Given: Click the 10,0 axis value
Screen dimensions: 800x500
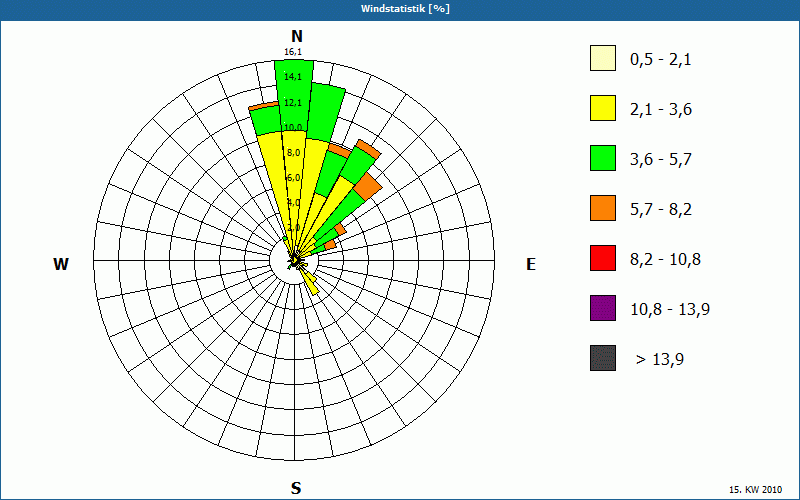Looking at the screenshot, I should click(293, 128).
